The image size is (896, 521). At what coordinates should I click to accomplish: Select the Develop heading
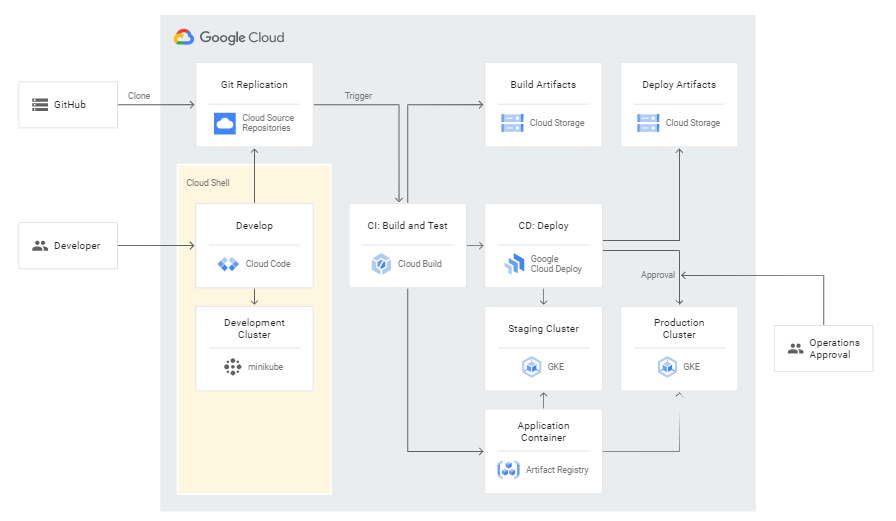[254, 226]
